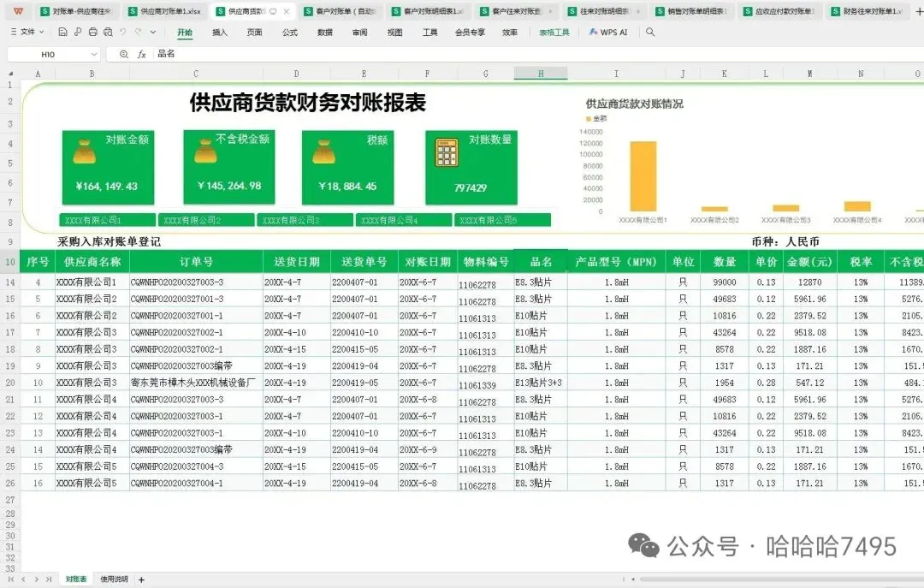Screen dimensions: 924x588
Task: Open the Name Box dropdown arrow
Action: 94,54
